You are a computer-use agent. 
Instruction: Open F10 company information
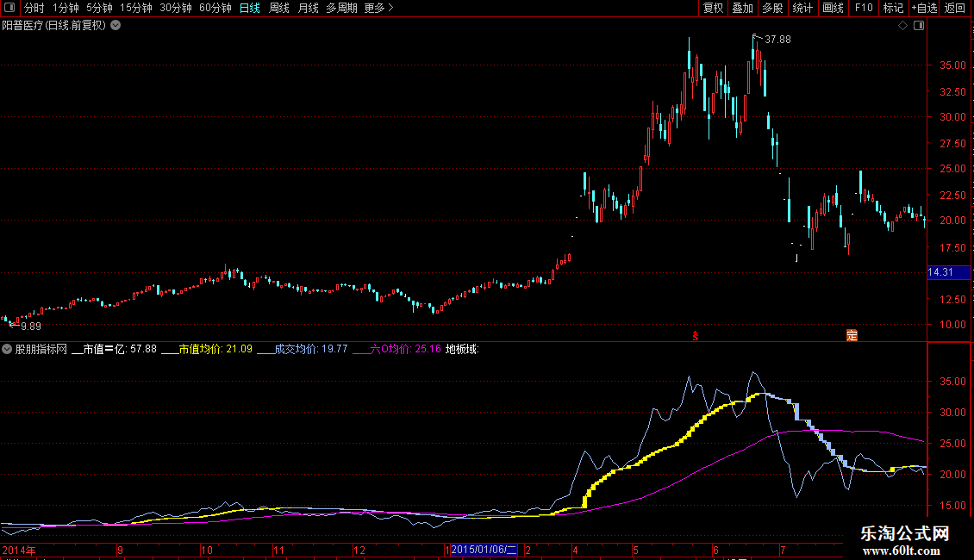click(x=864, y=8)
